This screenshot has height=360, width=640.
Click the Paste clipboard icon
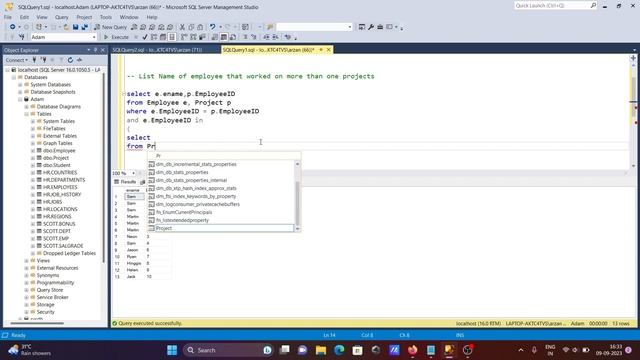click(200, 27)
